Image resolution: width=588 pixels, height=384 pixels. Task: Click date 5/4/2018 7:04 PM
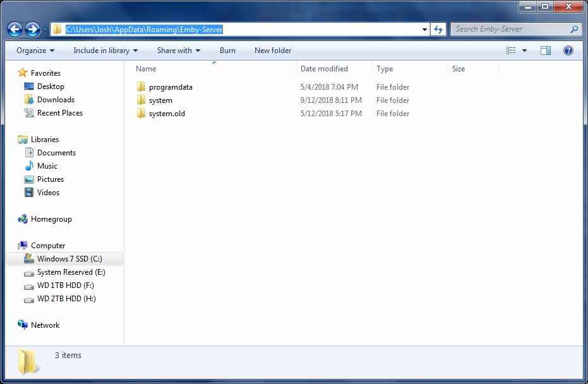click(329, 87)
